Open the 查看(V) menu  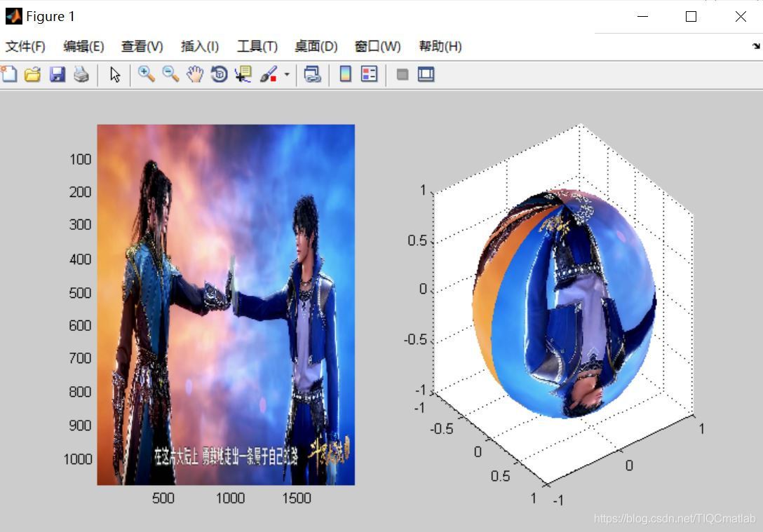pyautogui.click(x=142, y=46)
